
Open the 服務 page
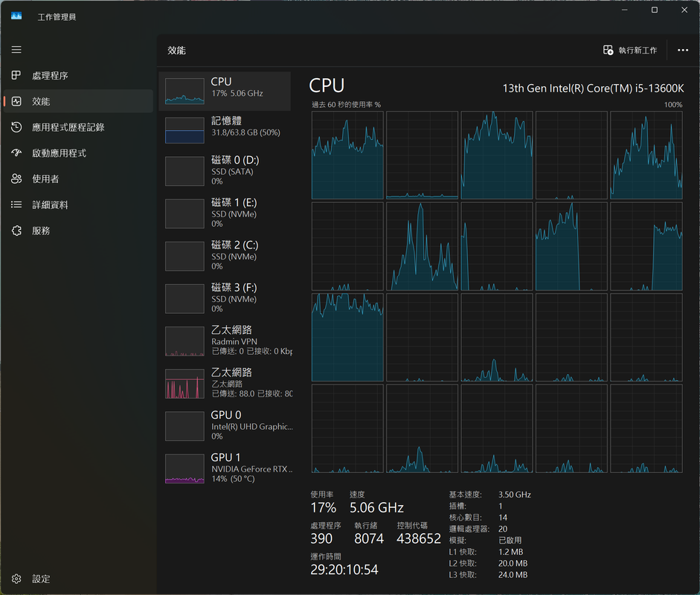[x=77, y=231]
